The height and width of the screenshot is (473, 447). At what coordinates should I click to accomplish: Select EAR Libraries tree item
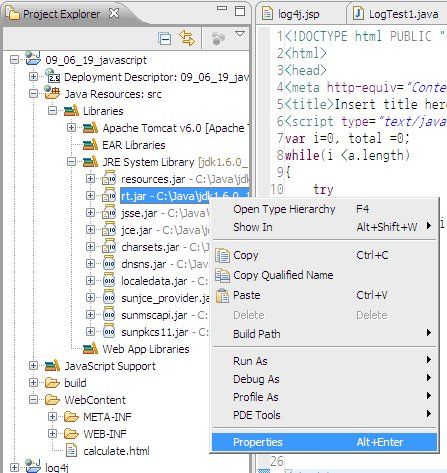(x=134, y=145)
